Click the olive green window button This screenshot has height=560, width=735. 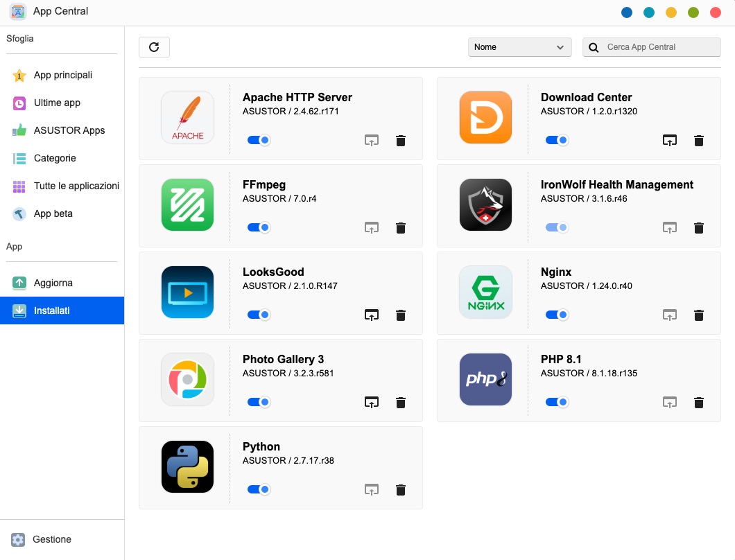693,12
